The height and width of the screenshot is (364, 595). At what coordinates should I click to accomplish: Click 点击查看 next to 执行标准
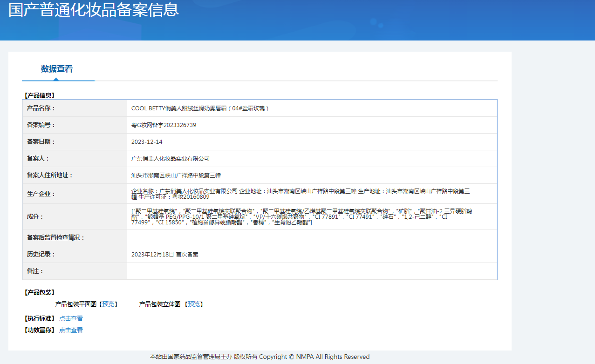tap(71, 318)
